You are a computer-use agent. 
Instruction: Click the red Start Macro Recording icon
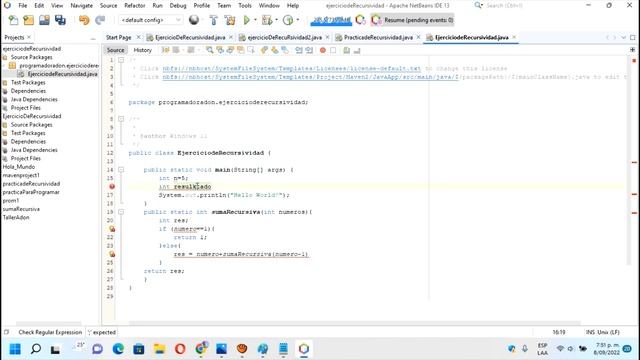click(322, 50)
